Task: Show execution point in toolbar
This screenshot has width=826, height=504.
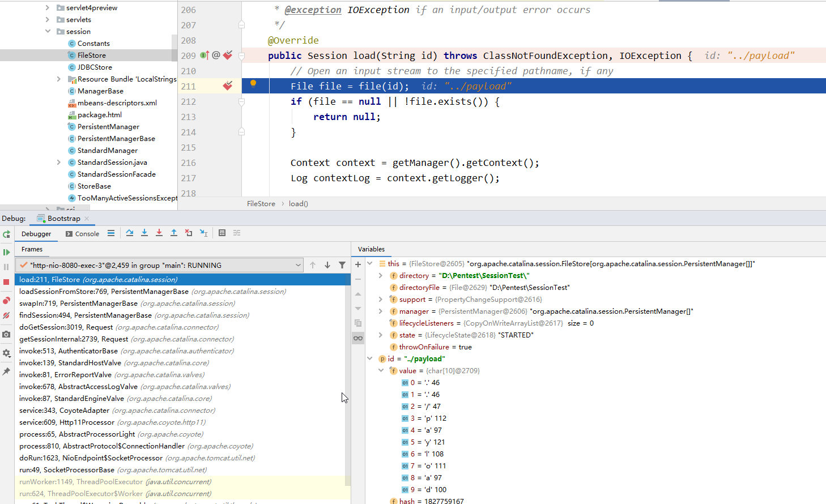Action: coord(111,233)
